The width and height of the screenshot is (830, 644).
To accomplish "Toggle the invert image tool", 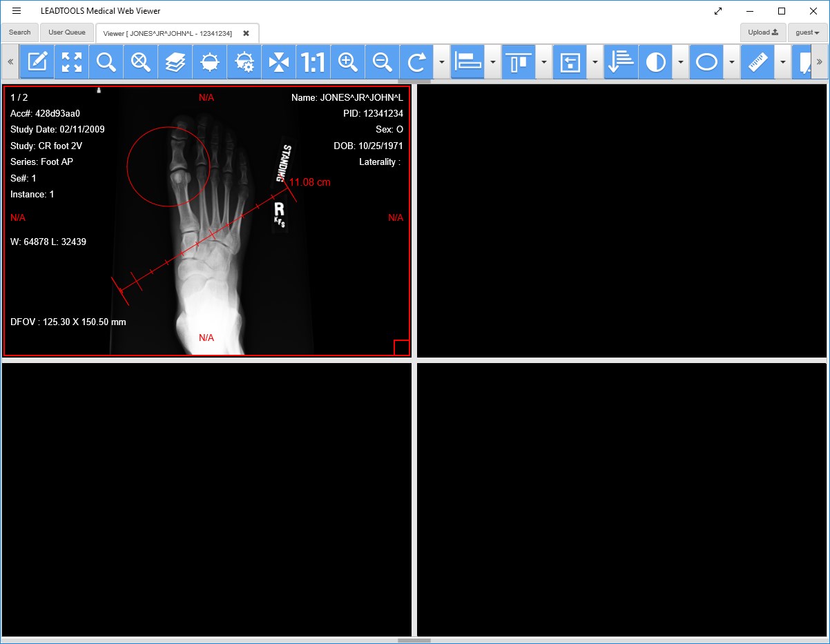I will click(655, 61).
